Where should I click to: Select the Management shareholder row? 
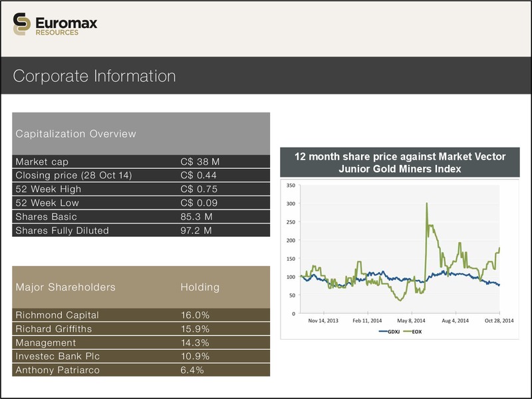141,342
